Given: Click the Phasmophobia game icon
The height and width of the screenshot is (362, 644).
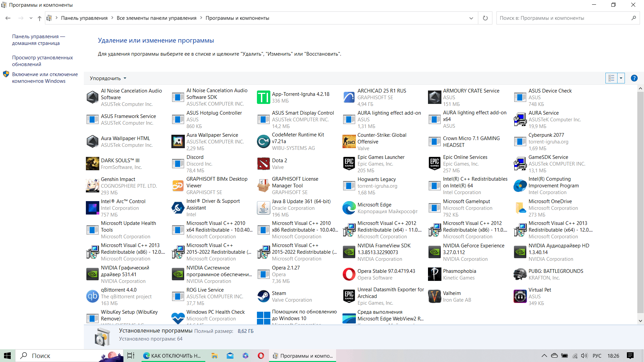Looking at the screenshot, I should click(x=434, y=275).
